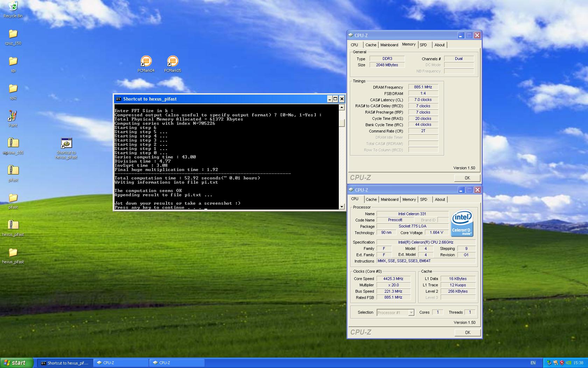588x368 pixels.
Task: Click the console window title bar icon
Action: point(119,99)
